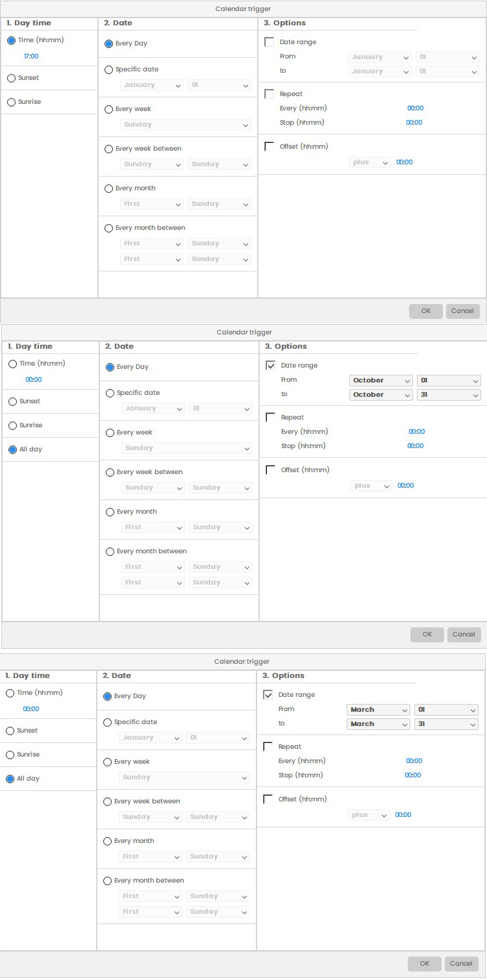Open Specific date January dropdown in the 17:00 dialog

(x=152, y=85)
